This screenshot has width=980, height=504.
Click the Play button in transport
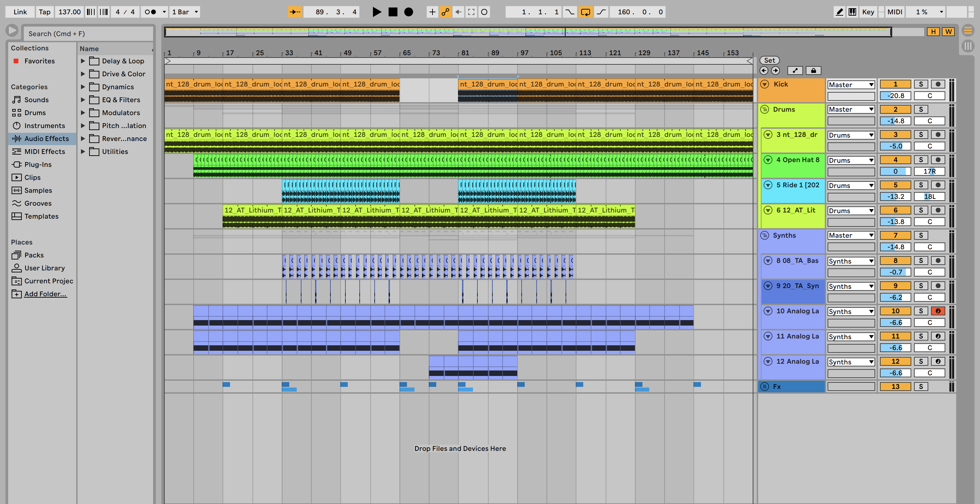[x=376, y=12]
